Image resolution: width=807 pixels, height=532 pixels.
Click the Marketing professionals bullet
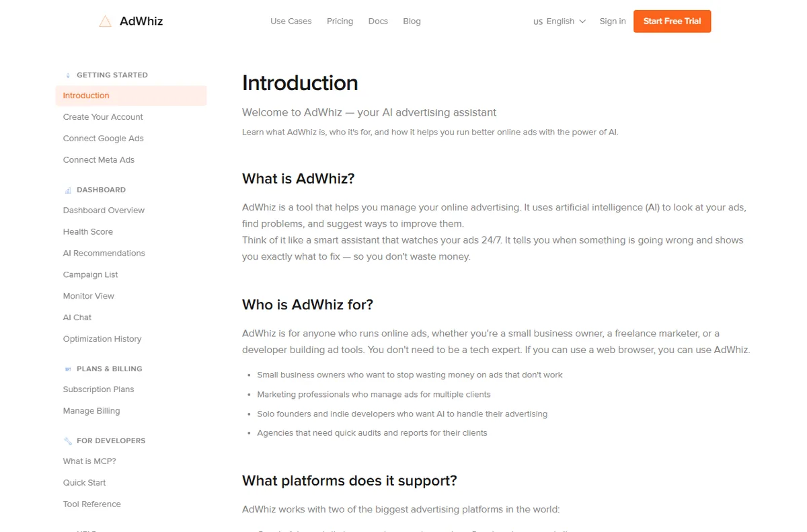point(374,395)
